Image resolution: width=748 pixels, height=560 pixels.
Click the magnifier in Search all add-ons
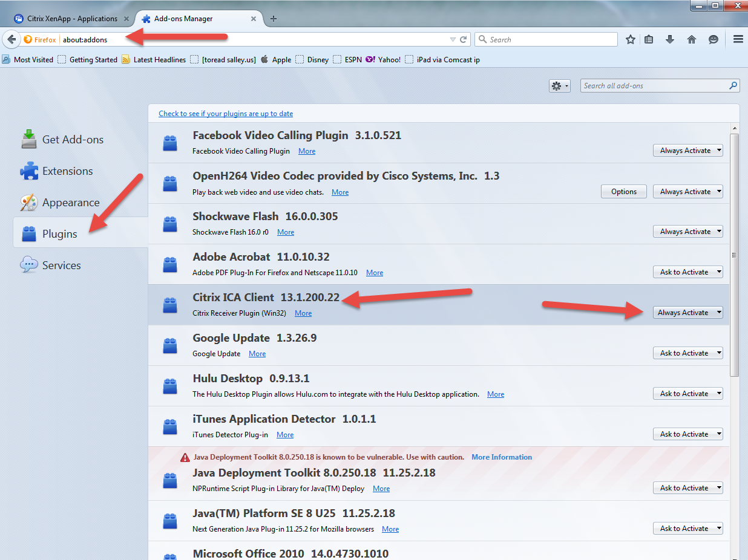click(x=733, y=86)
